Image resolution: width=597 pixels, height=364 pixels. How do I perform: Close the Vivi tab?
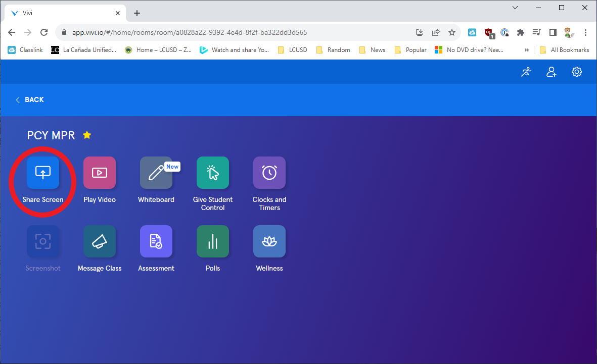[x=118, y=13]
